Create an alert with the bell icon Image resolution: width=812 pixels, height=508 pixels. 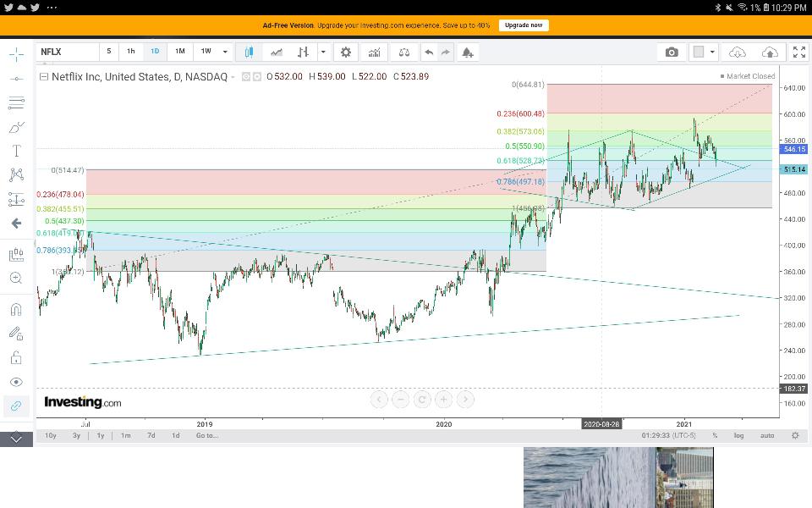(467, 52)
